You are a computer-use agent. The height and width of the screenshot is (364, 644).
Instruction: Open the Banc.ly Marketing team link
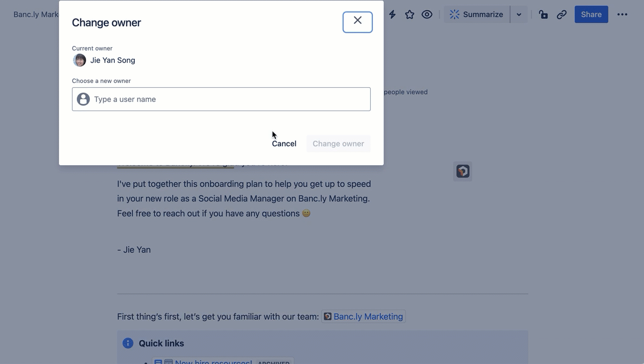(368, 316)
